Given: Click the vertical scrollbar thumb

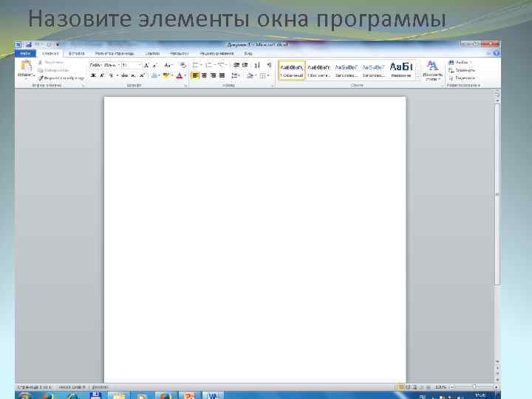Looking at the screenshot, I should click(x=497, y=194).
